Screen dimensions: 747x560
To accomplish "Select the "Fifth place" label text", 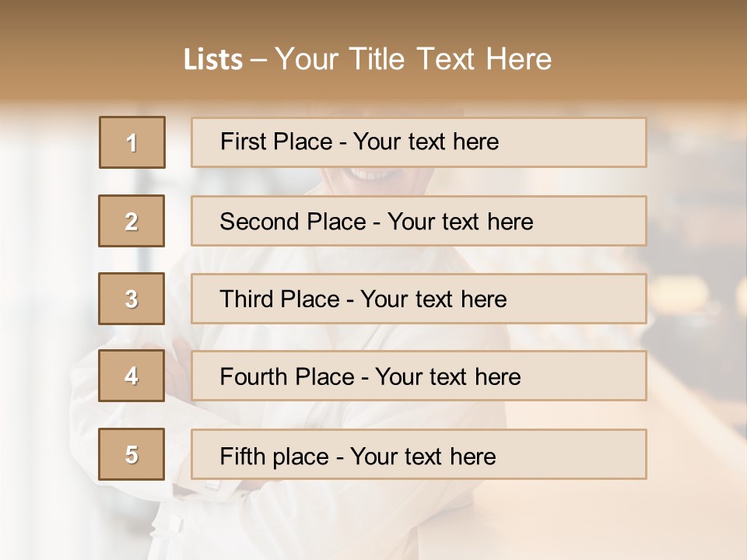I will tap(274, 456).
